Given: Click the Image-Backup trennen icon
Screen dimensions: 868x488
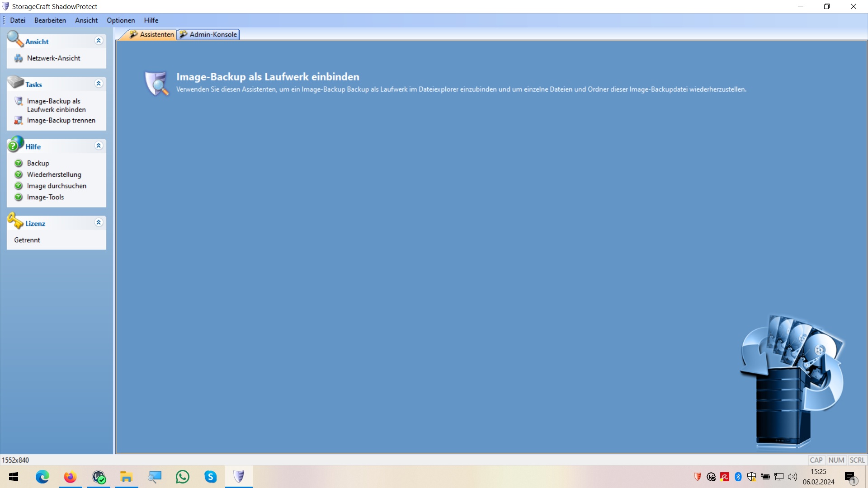Looking at the screenshot, I should pos(19,121).
